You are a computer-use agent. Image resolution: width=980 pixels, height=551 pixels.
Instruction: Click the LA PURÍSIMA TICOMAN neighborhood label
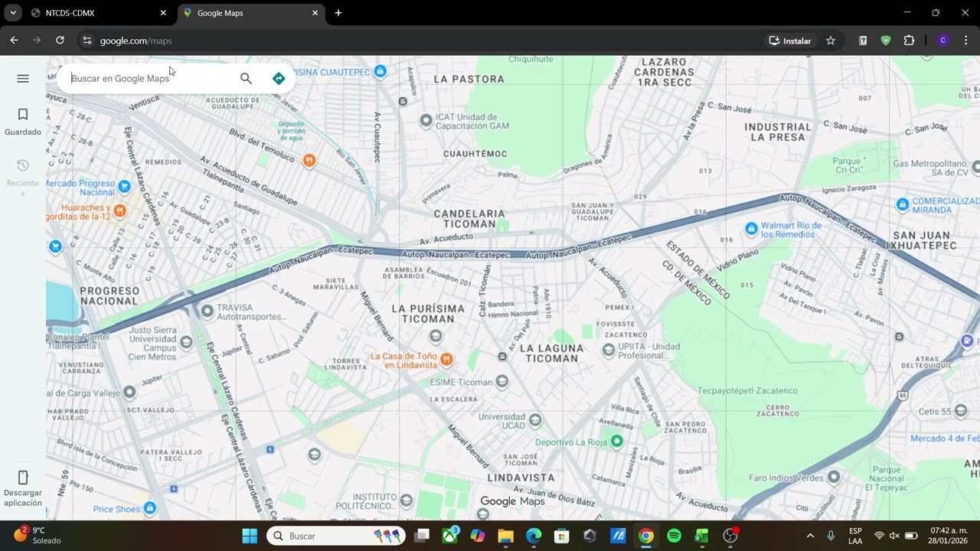428,314
